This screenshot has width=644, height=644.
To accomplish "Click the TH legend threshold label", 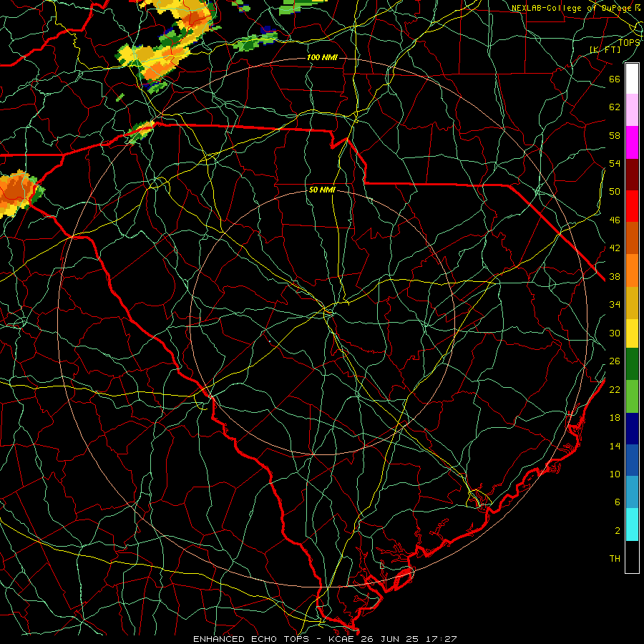I will coord(615,559).
